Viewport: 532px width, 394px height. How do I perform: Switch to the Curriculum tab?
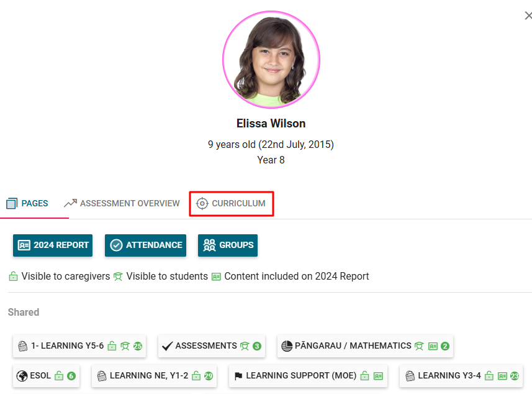coord(231,203)
